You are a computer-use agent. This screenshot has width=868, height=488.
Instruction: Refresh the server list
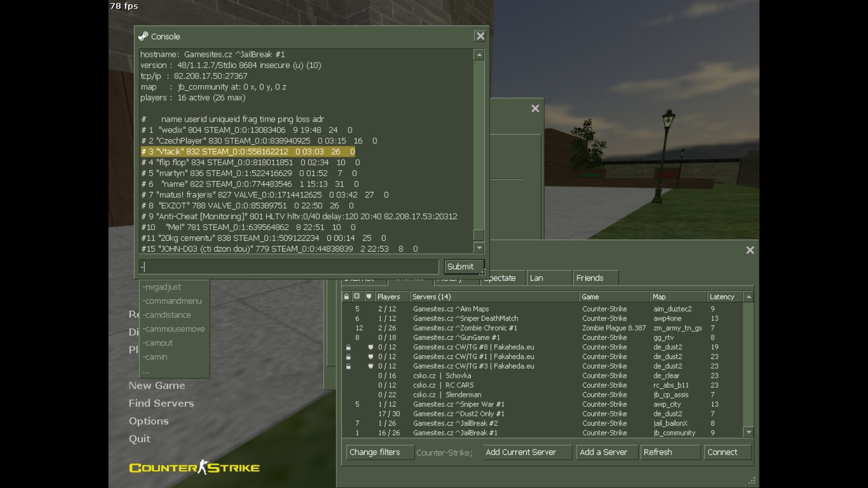(x=670, y=452)
